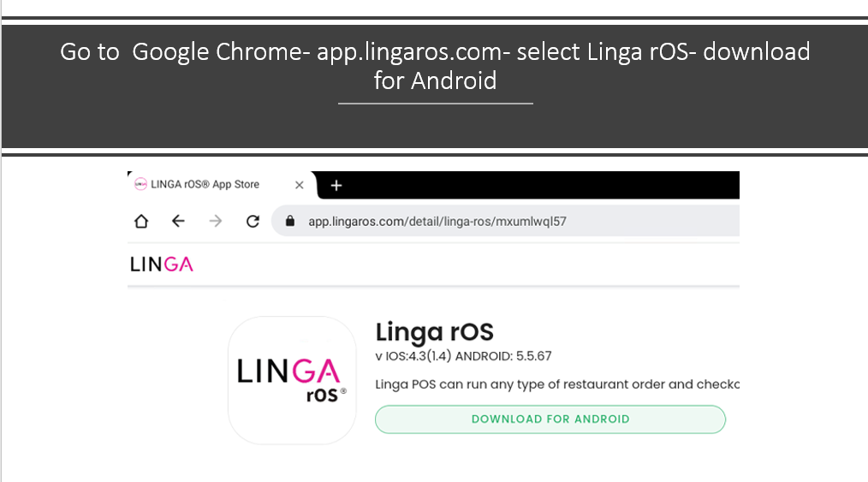Click the Chrome home icon
This screenshot has height=482, width=868.
point(141,222)
